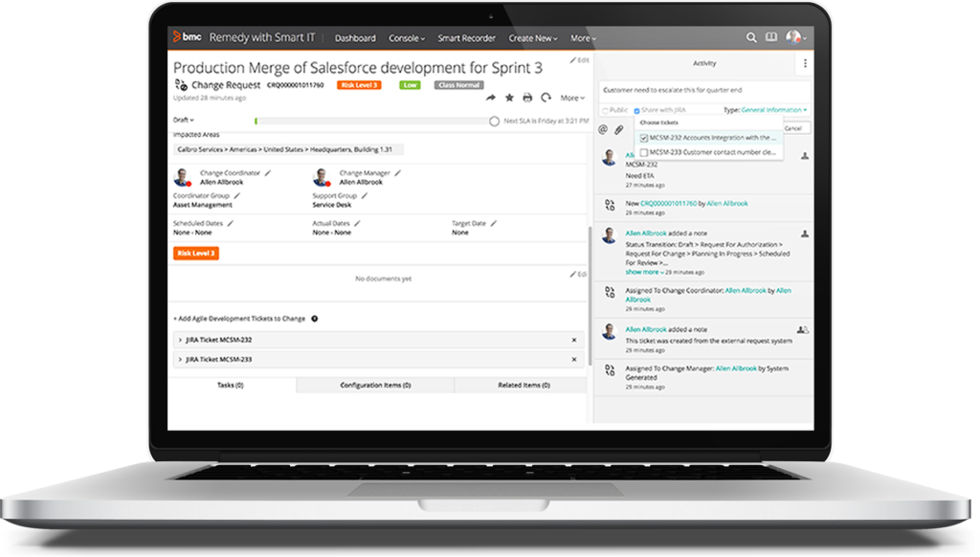
Task: Open user profile avatar menu
Action: pos(796,37)
